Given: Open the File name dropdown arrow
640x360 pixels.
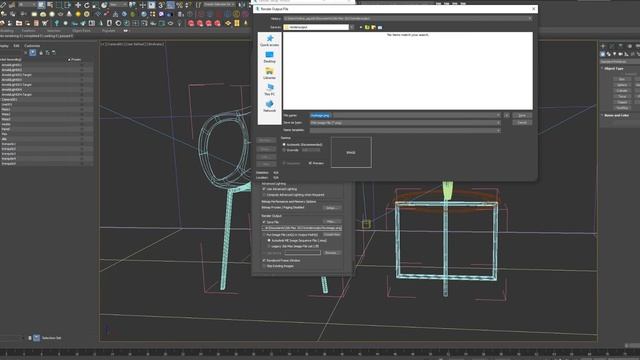Looking at the screenshot, I should click(498, 116).
